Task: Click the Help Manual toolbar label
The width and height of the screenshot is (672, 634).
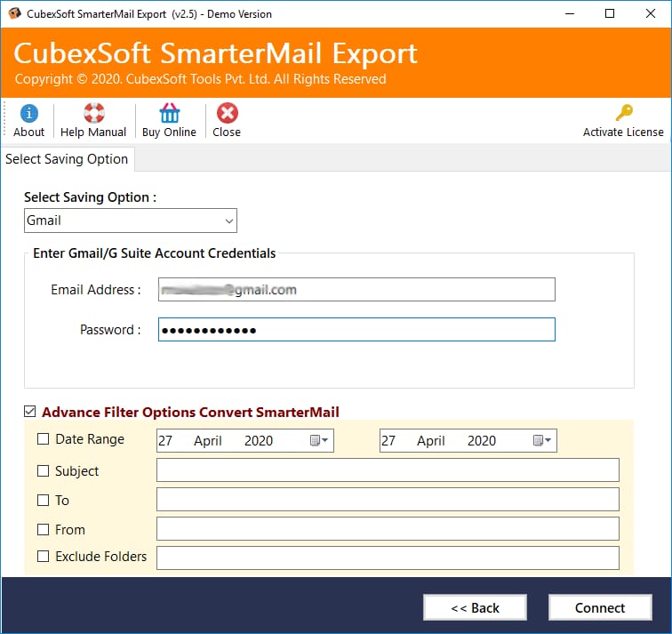Action: tap(93, 132)
